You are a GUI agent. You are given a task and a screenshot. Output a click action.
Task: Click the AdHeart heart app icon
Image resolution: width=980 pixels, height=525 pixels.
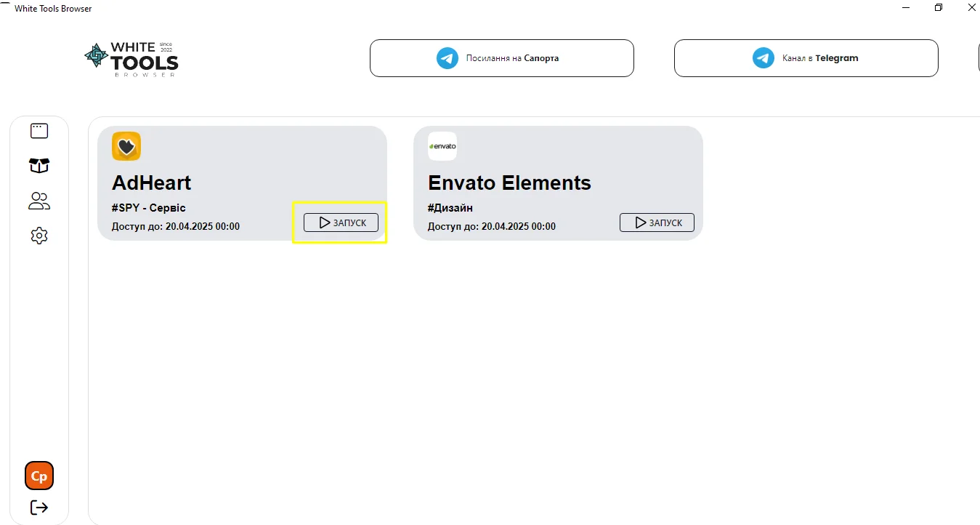(x=126, y=146)
